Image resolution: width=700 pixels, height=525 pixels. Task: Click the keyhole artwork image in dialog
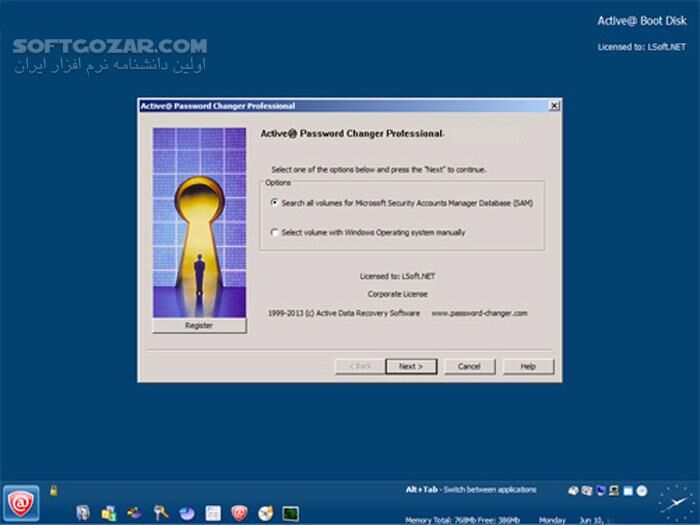click(x=199, y=222)
